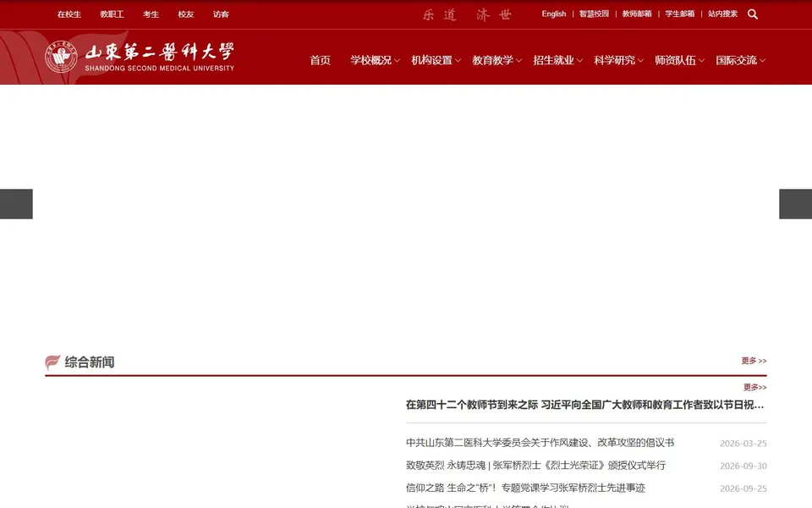Expand the 师资队伍 dropdown menu

pos(679,60)
